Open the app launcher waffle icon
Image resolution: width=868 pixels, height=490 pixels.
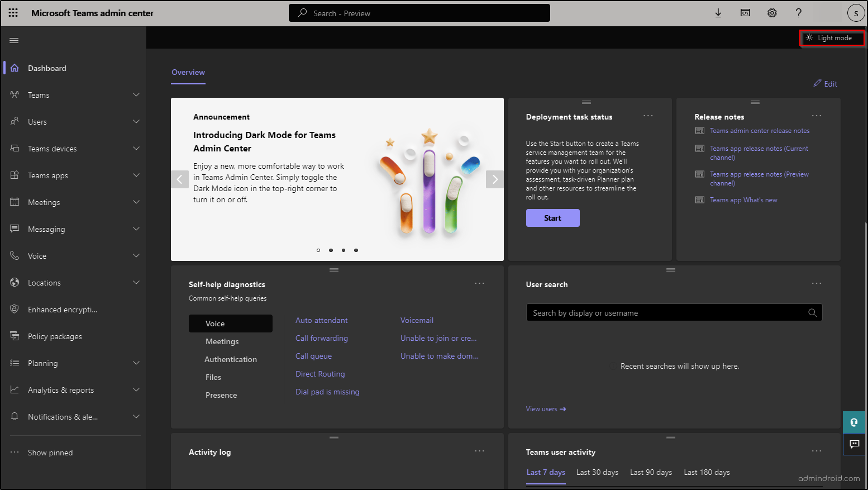coord(13,12)
